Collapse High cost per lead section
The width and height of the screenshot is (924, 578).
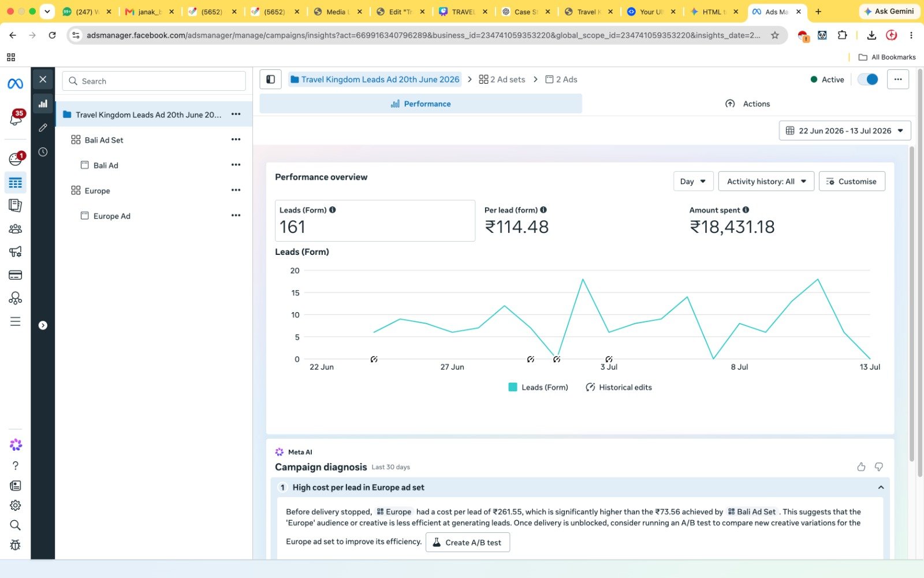pos(881,487)
